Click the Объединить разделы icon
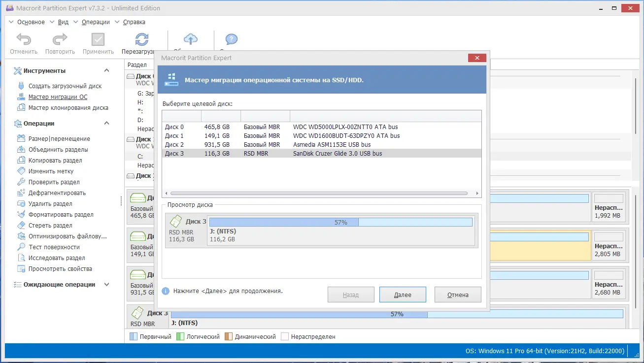This screenshot has height=363, width=644. pos(21,149)
